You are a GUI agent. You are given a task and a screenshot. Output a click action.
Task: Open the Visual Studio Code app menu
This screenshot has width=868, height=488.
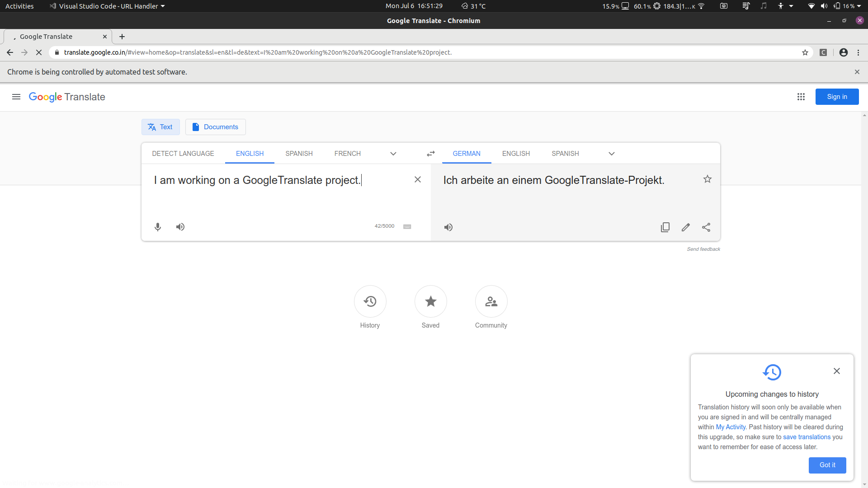[107, 6]
